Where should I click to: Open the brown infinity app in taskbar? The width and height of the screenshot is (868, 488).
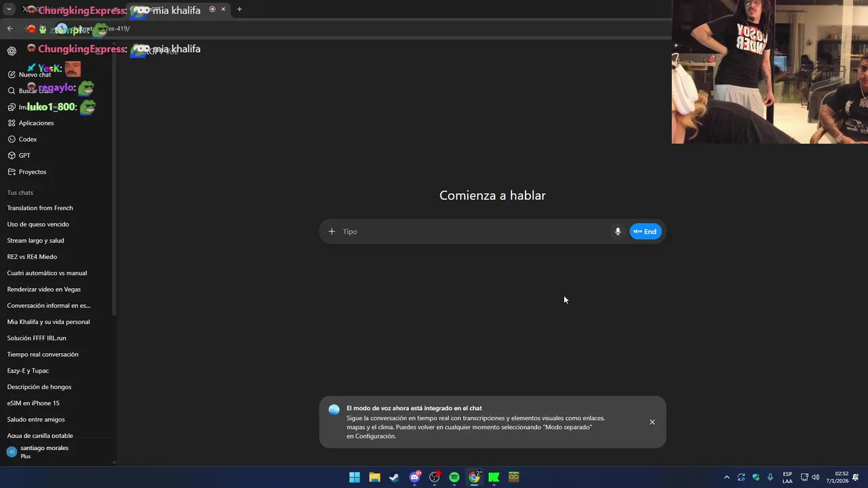[x=513, y=477]
